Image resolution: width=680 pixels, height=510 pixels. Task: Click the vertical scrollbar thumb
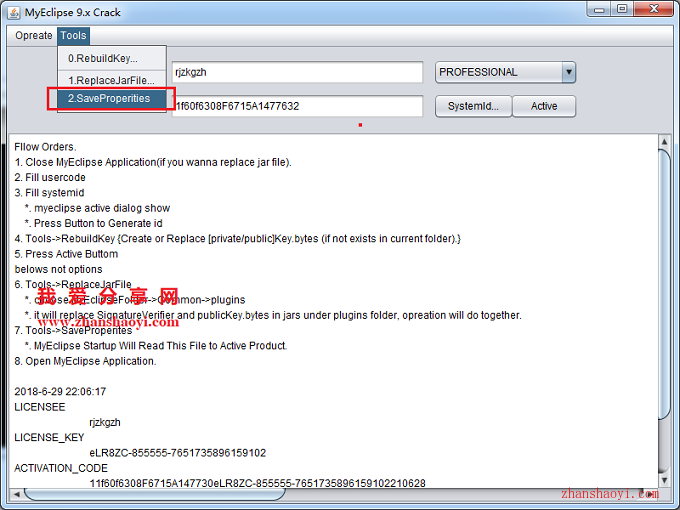coord(664,284)
